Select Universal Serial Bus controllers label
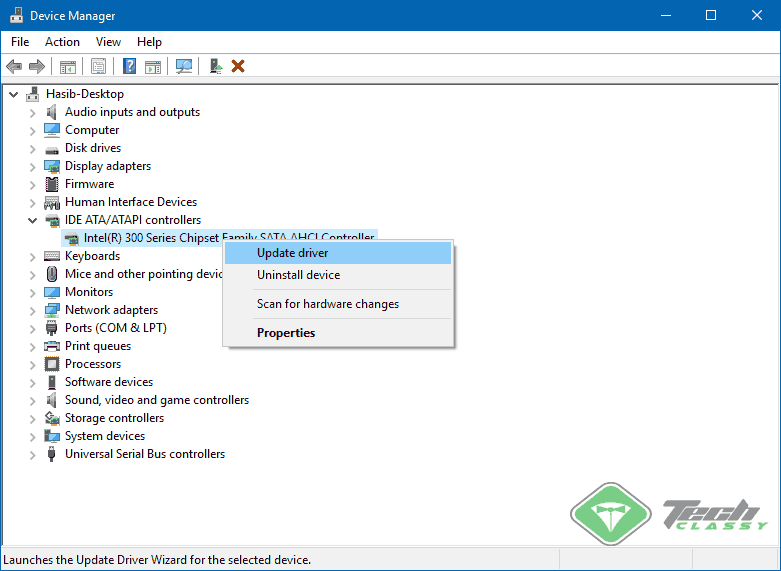 145,454
